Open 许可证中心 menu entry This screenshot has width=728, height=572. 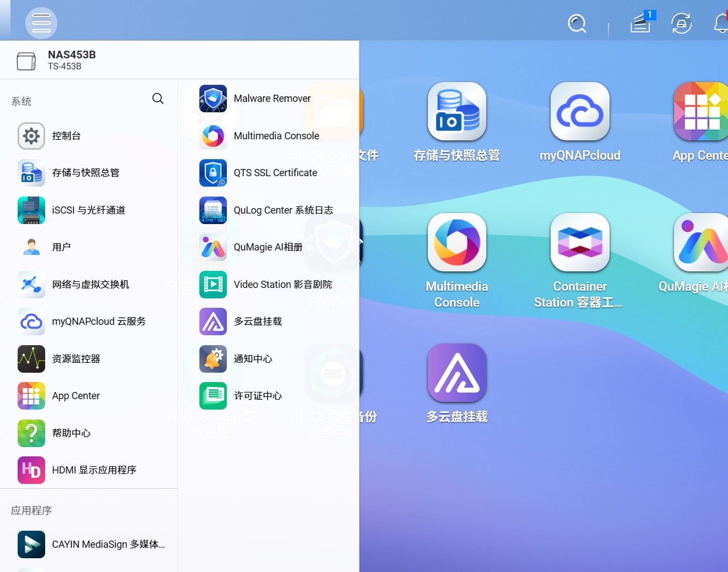click(x=268, y=396)
